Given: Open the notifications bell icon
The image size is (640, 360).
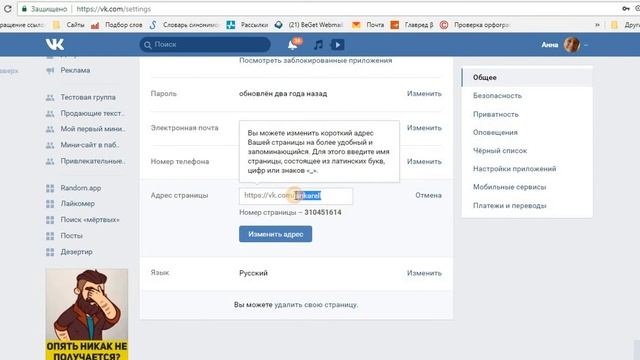Looking at the screenshot, I should pyautogui.click(x=293, y=44).
